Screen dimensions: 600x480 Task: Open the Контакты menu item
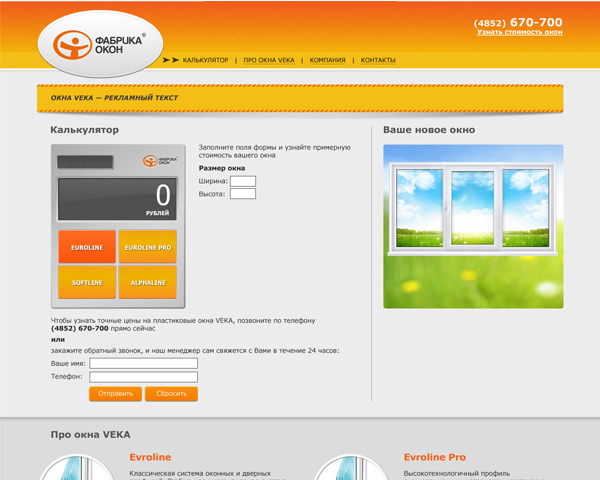point(378,60)
